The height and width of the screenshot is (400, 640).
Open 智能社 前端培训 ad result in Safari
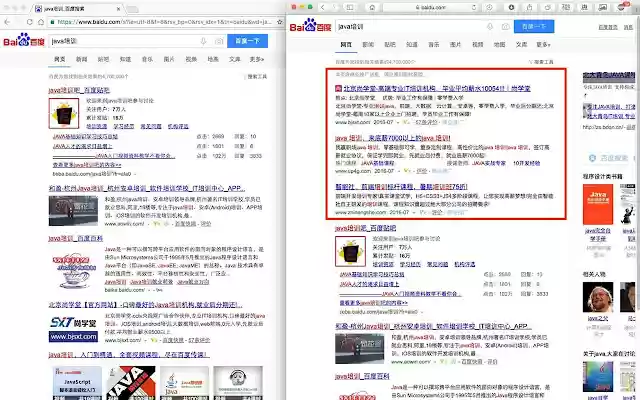pyautogui.click(x=401, y=187)
